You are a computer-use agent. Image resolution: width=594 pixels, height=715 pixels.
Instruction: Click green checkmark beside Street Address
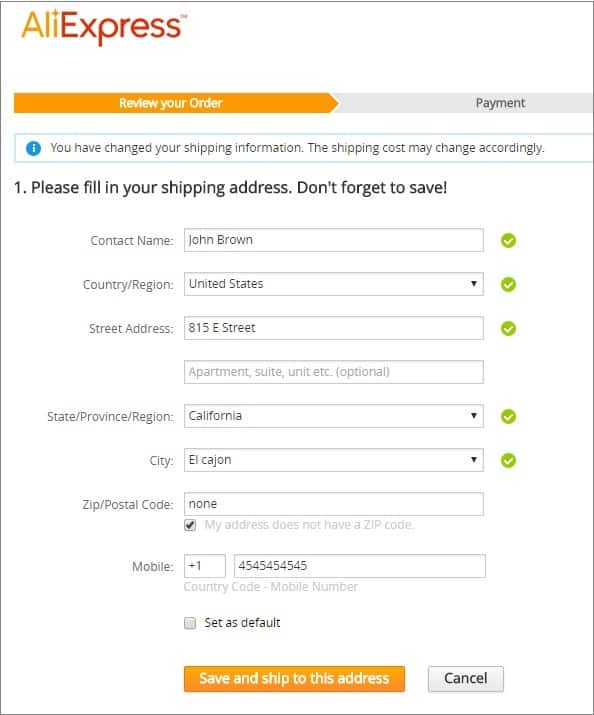508,328
